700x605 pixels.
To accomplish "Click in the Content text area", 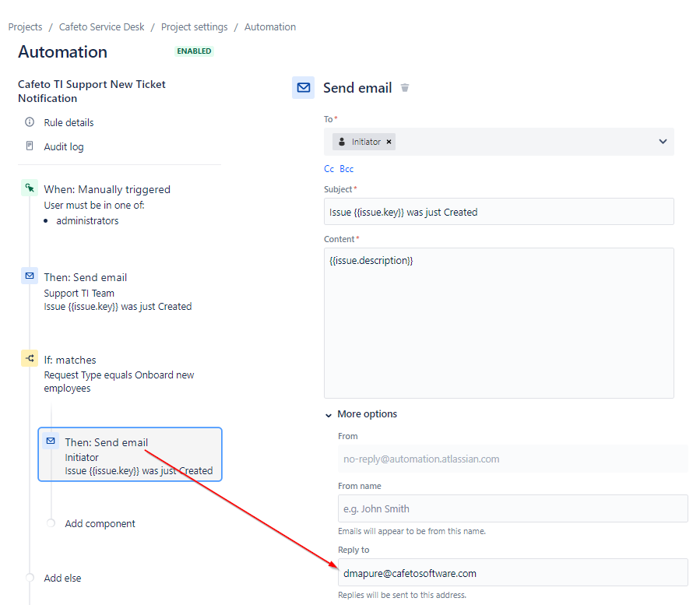I will 498,323.
